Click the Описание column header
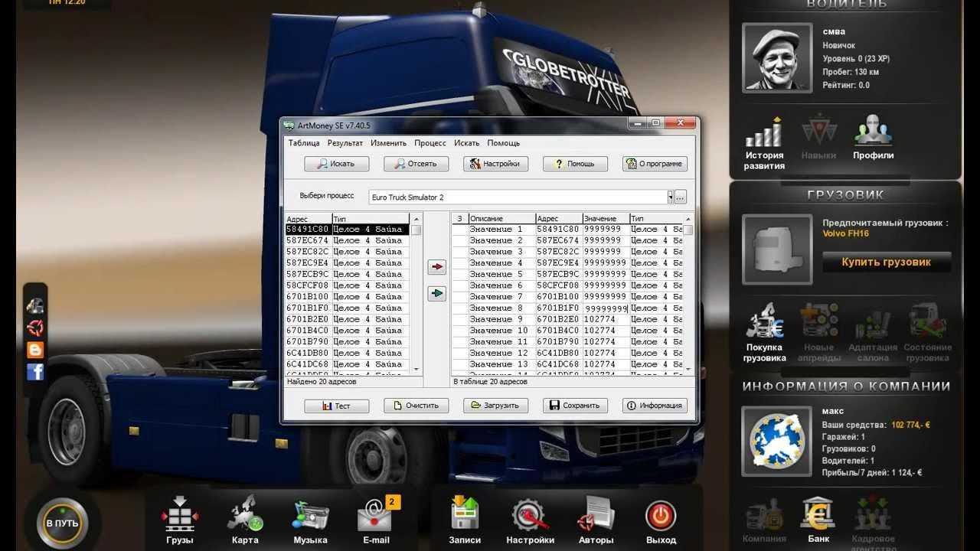The height and width of the screenshot is (551, 980). click(501, 219)
